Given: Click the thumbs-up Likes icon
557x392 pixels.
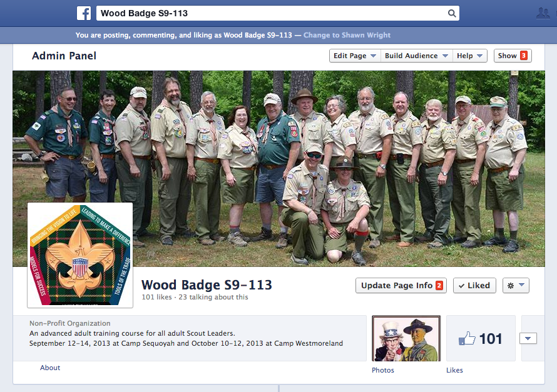Looking at the screenshot, I should (468, 338).
